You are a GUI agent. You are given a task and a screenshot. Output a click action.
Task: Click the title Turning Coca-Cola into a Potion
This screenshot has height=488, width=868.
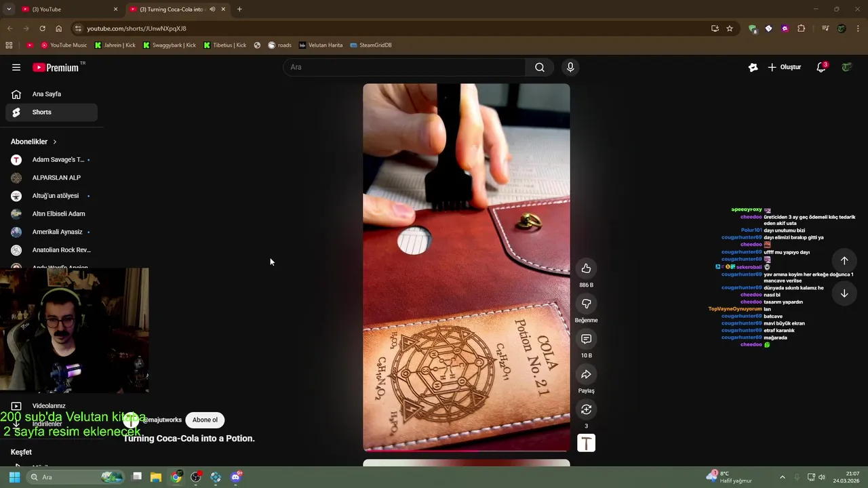click(x=189, y=439)
